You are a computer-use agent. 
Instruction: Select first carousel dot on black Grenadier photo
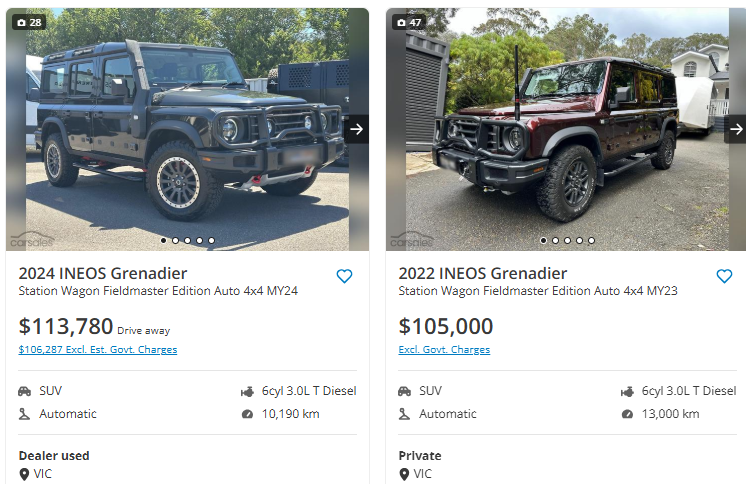point(163,240)
